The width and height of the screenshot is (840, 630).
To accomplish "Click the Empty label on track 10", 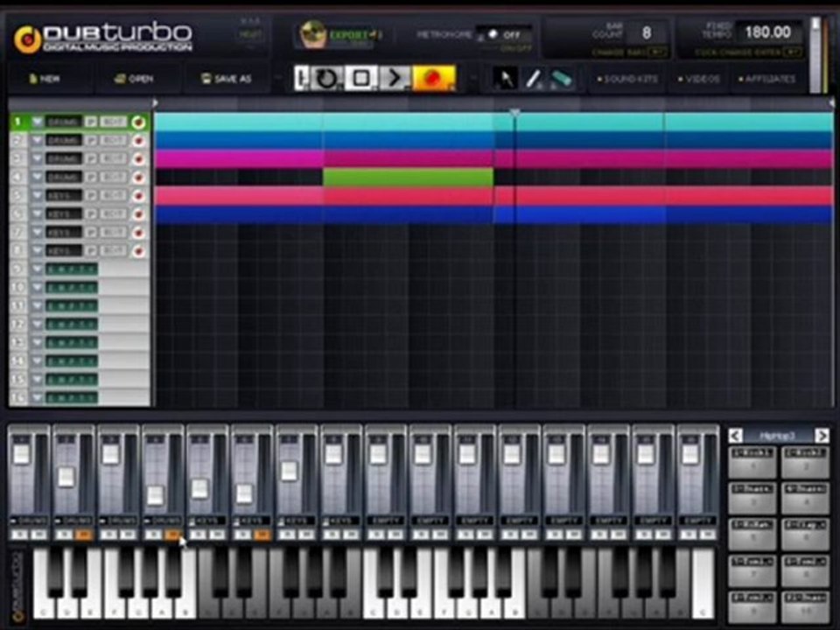I will point(72,288).
